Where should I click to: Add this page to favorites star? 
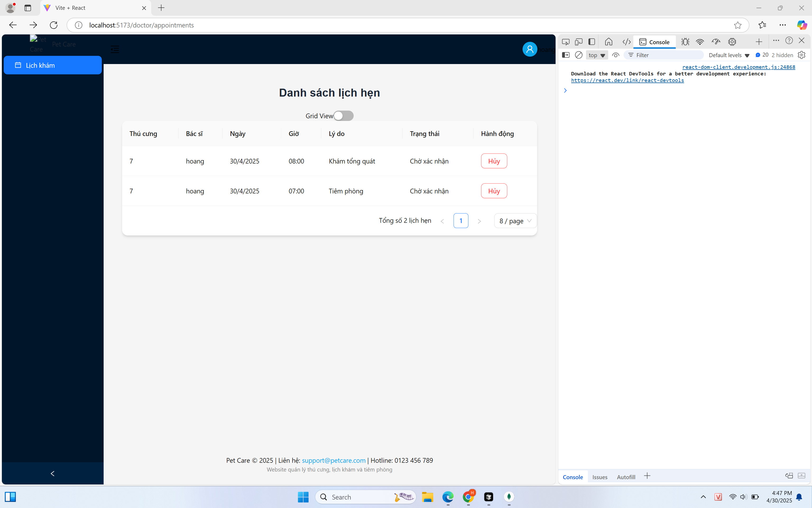[x=737, y=25]
